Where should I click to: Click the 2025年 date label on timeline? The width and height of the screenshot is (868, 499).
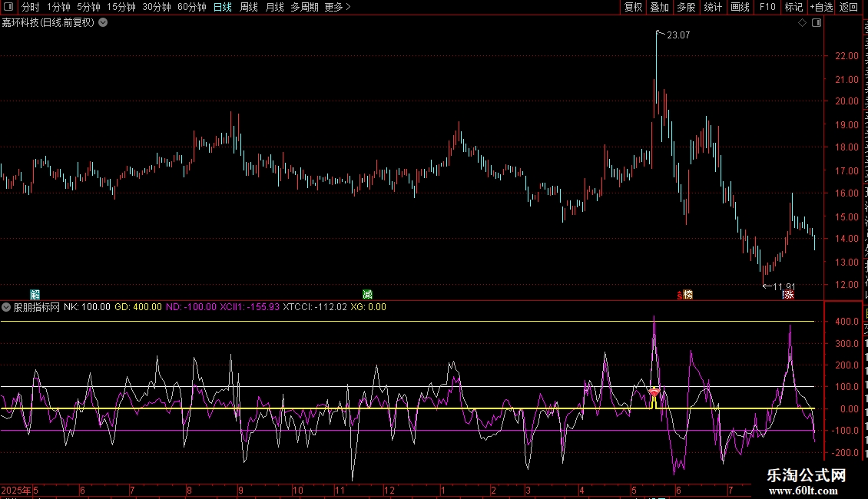click(x=16, y=491)
